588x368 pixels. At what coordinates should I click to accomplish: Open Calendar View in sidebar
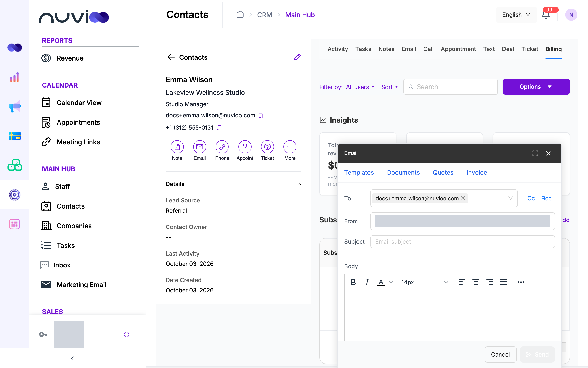71,102
